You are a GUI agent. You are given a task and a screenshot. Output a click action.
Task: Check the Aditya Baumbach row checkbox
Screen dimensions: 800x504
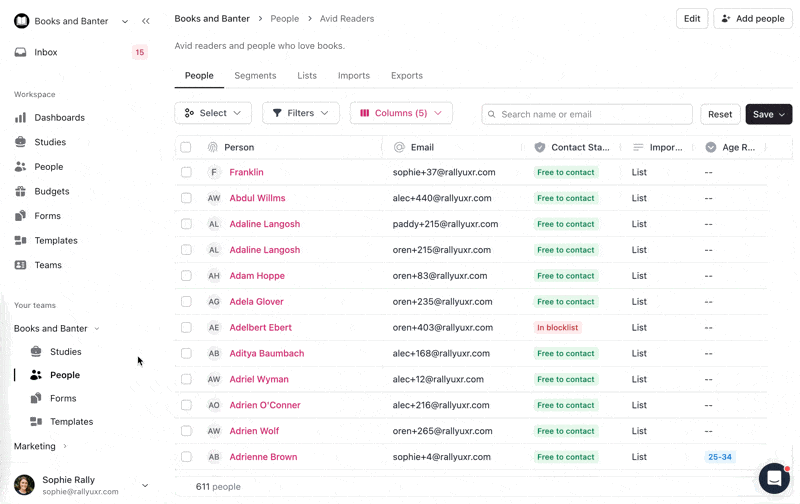pos(186,353)
